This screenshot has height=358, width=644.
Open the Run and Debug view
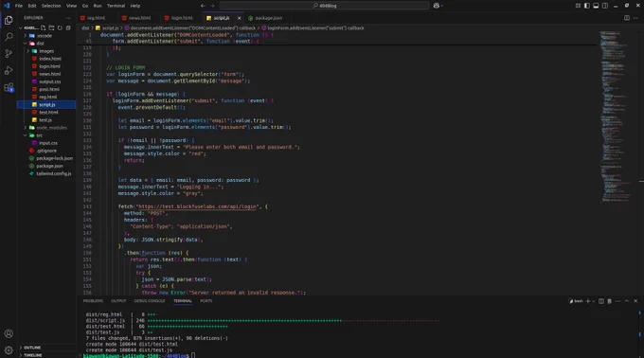[x=9, y=71]
